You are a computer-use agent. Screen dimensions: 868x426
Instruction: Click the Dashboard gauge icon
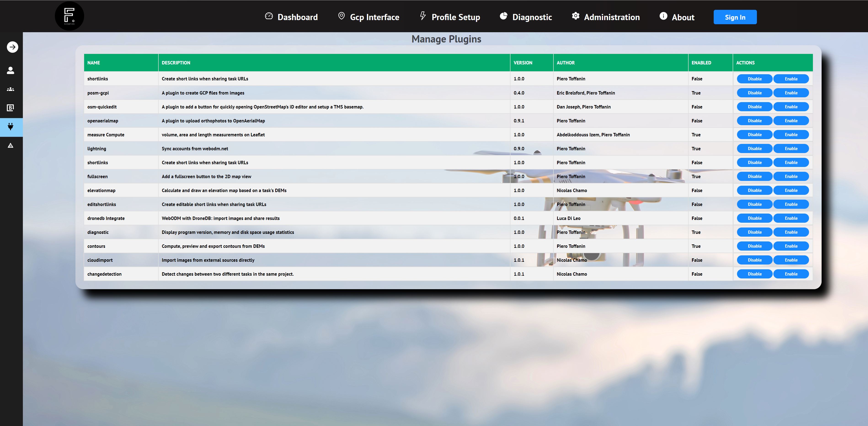[x=269, y=16]
